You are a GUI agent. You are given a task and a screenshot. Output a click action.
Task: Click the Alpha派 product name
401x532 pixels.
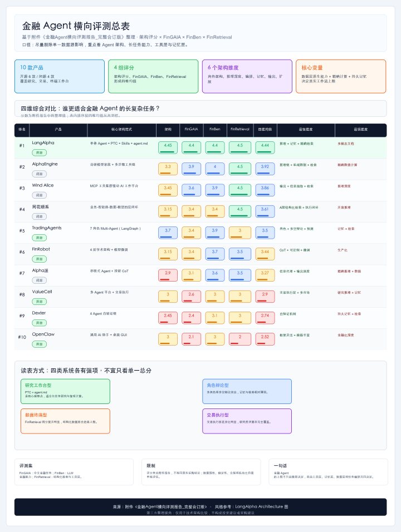40,270
